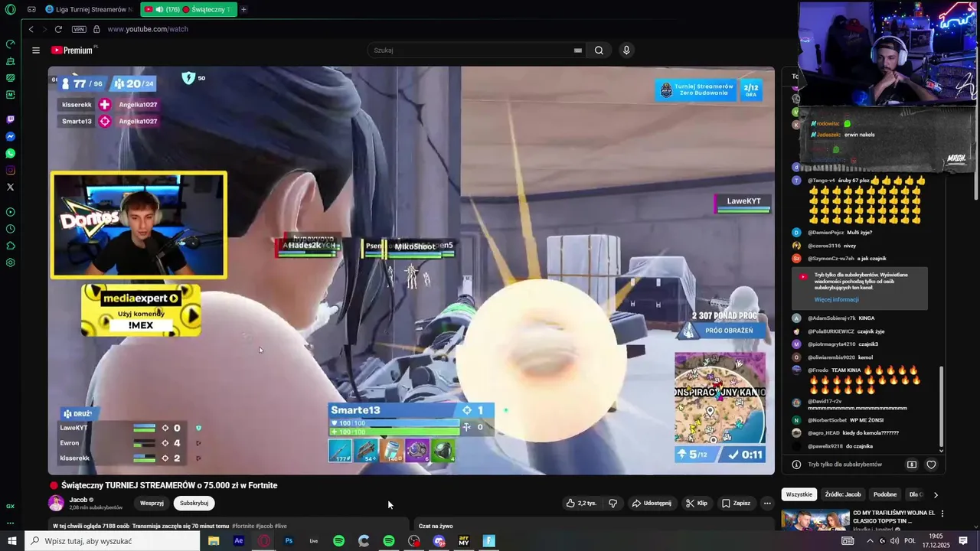980x551 pixels.
Task: Open a new browser tab
Action: pos(243,9)
